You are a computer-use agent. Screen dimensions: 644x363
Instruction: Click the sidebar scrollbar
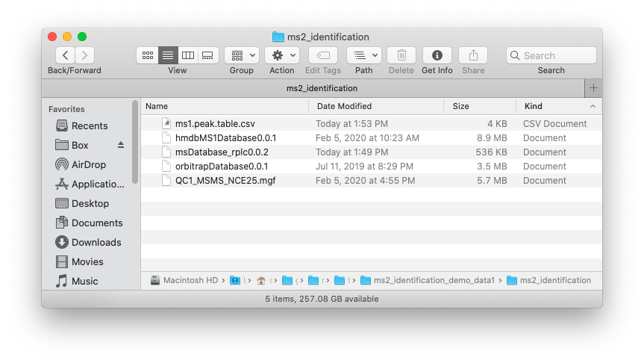pos(135,142)
